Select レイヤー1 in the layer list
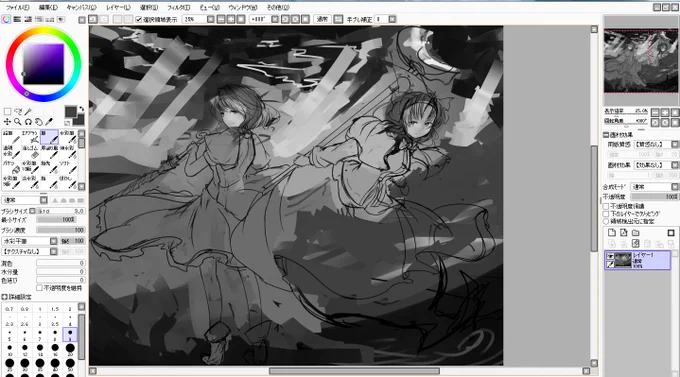Image resolution: width=680 pixels, height=377 pixels. (638, 260)
